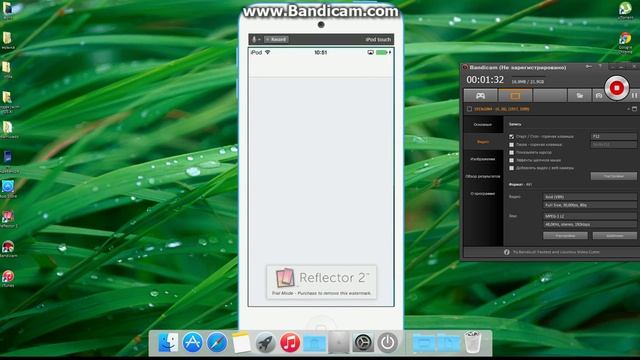
Task: Open Safari from the dock
Action: (217, 342)
